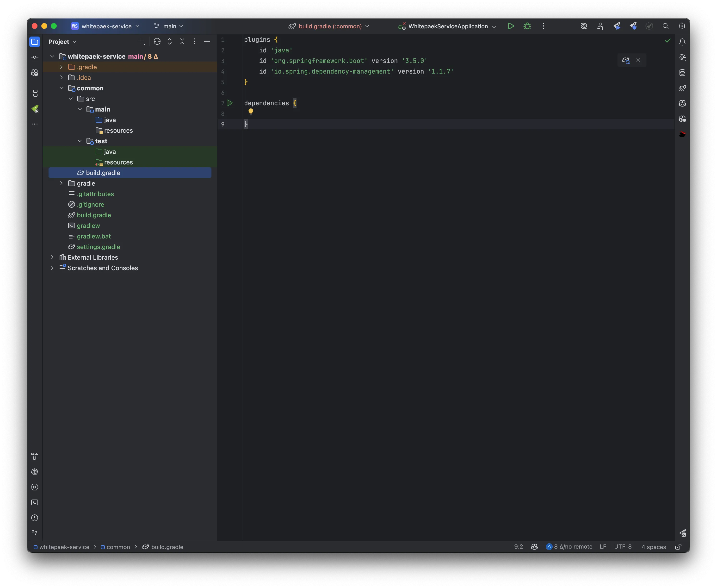The width and height of the screenshot is (717, 588).
Task: Load Gradle changes floating icon
Action: pos(626,60)
